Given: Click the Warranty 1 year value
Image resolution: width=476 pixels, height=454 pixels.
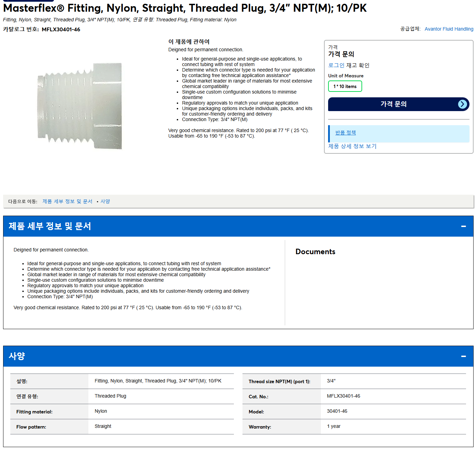Looking at the screenshot, I should (x=334, y=426).
